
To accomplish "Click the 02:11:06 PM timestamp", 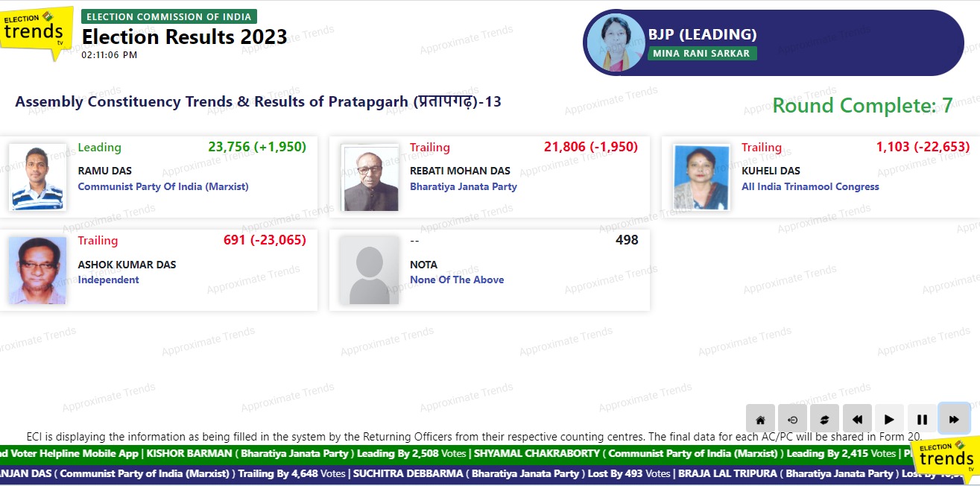I will pos(110,55).
